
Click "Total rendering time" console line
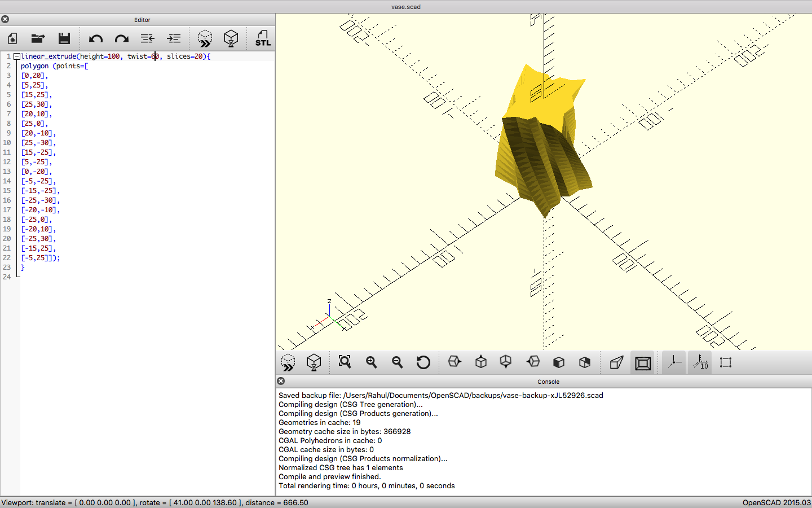tap(367, 485)
